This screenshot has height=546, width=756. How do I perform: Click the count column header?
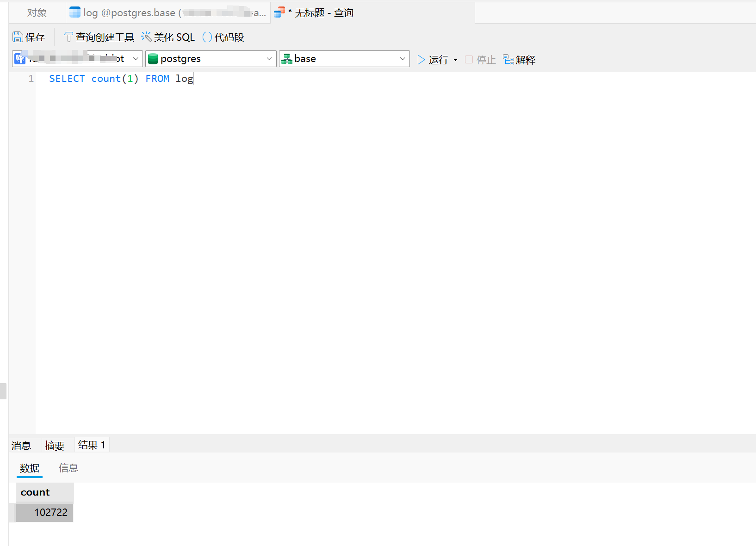tap(45, 492)
